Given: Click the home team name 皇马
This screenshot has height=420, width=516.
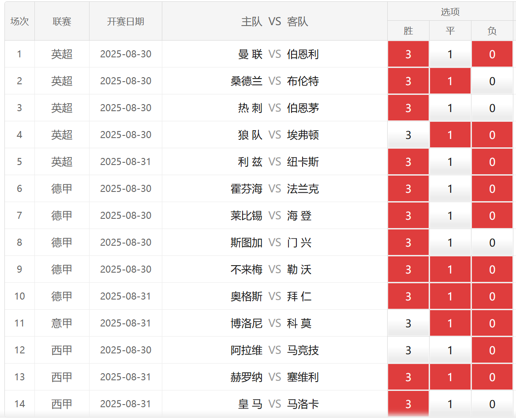Looking at the screenshot, I should click(250, 404).
